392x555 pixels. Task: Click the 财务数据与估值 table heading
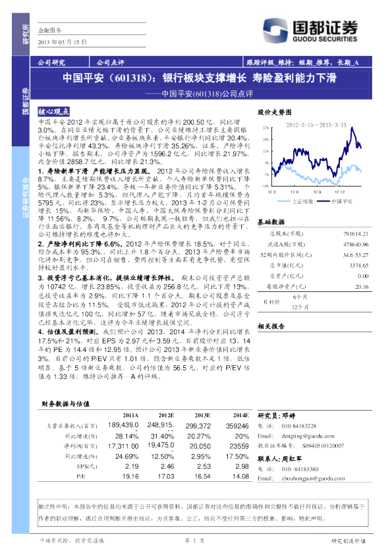[65, 404]
